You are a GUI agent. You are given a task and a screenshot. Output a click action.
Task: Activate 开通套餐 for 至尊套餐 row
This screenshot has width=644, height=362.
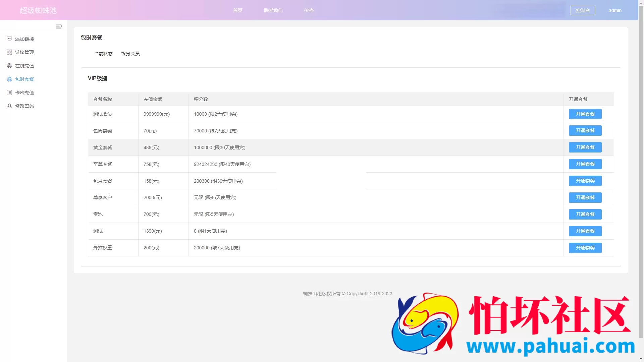tap(585, 164)
